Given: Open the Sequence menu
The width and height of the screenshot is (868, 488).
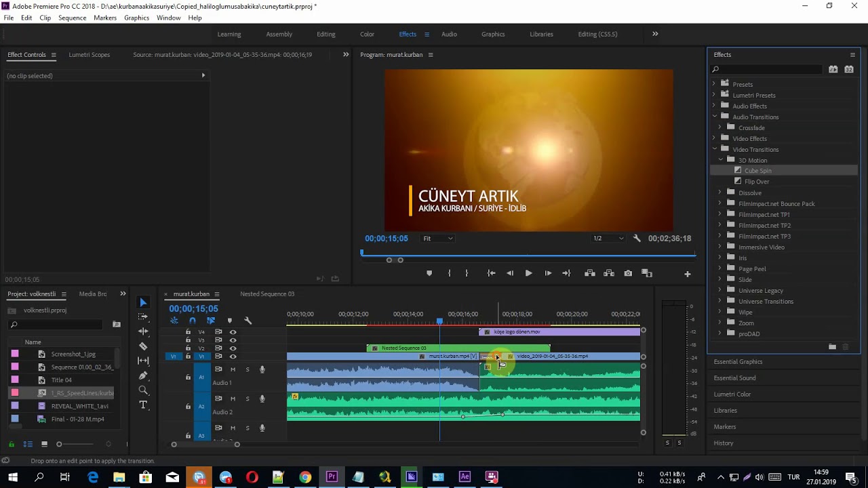Looking at the screenshot, I should (x=72, y=18).
